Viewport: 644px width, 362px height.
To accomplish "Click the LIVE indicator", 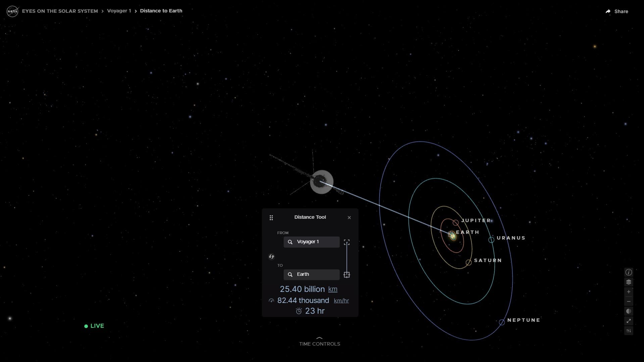I will (x=94, y=326).
